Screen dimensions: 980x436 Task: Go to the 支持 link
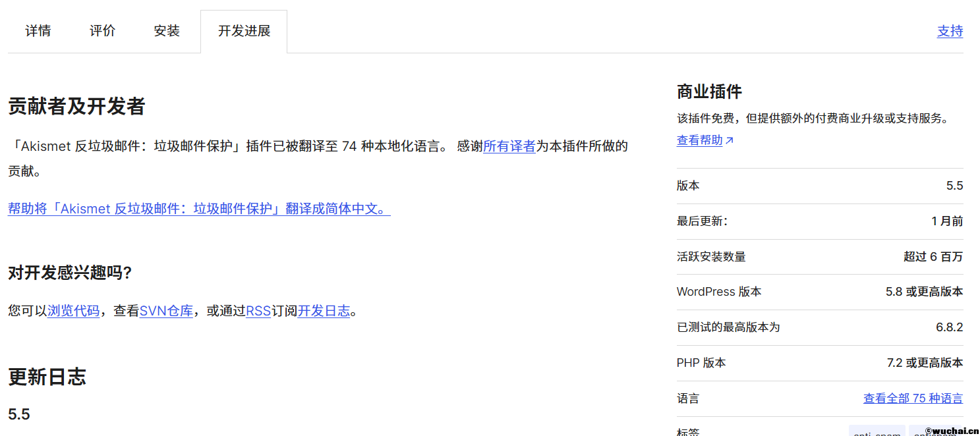click(x=950, y=31)
